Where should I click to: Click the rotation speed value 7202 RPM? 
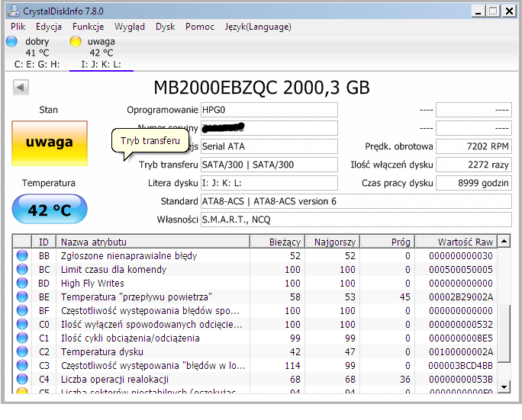coord(473,146)
